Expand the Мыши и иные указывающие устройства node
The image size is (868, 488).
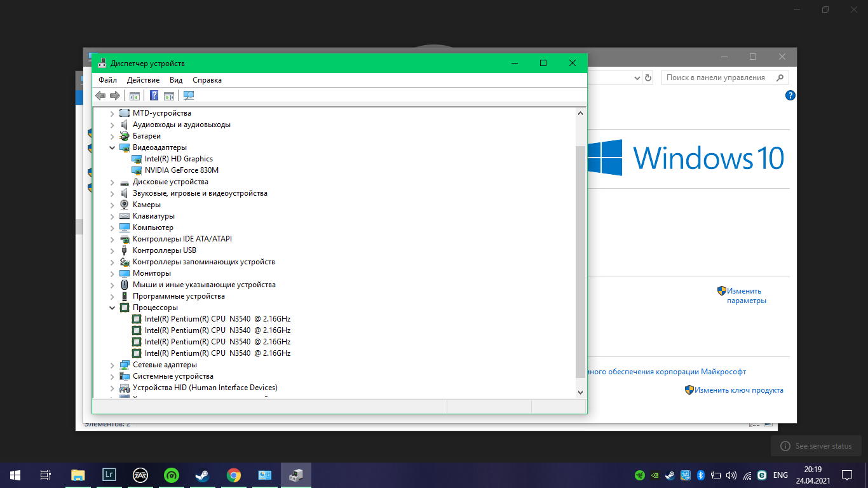point(112,285)
